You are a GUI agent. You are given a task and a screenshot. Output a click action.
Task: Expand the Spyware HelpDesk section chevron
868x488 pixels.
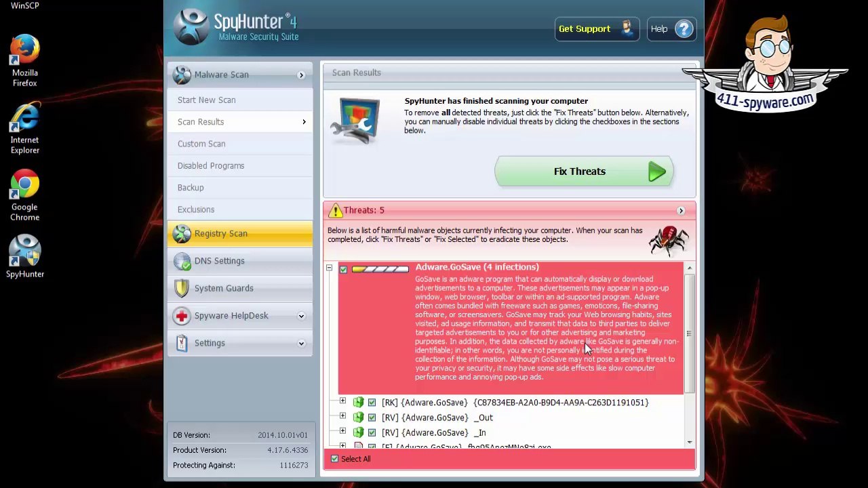click(301, 316)
